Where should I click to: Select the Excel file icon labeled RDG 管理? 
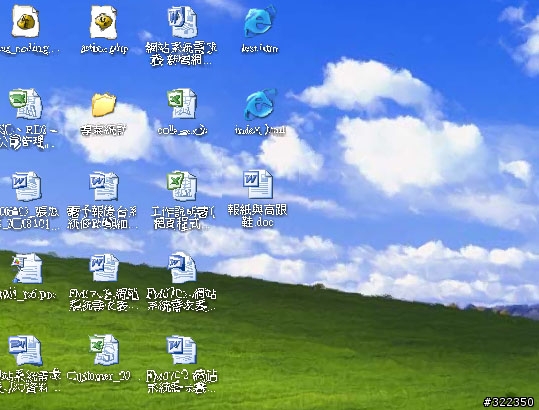point(26,104)
